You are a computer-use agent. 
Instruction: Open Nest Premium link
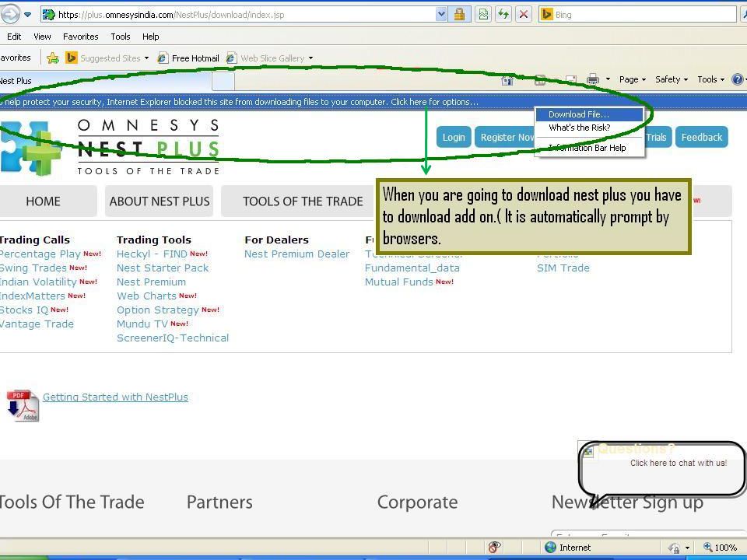coord(152,282)
